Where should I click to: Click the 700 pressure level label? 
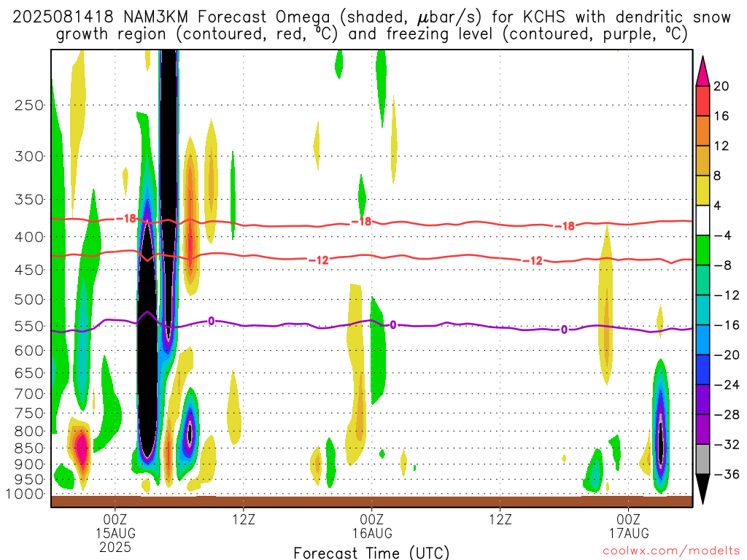click(x=29, y=394)
